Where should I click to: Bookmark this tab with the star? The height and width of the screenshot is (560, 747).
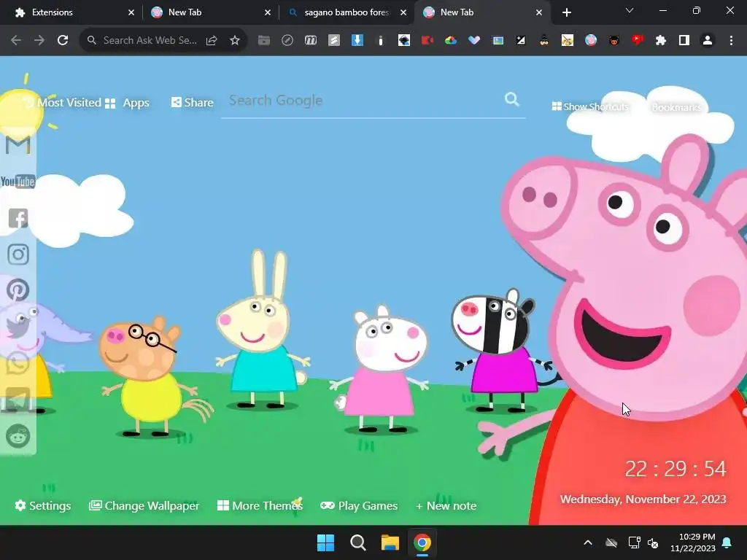(x=235, y=41)
